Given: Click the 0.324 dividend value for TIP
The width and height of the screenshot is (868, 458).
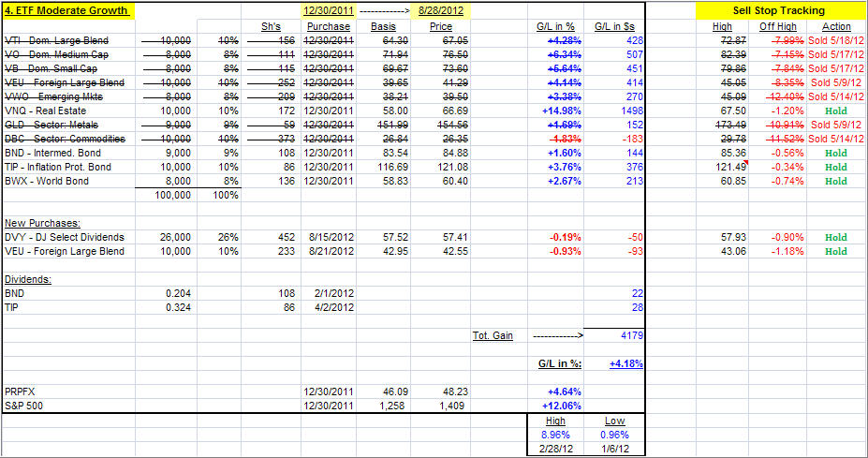Looking at the screenshot, I should 166,307.
